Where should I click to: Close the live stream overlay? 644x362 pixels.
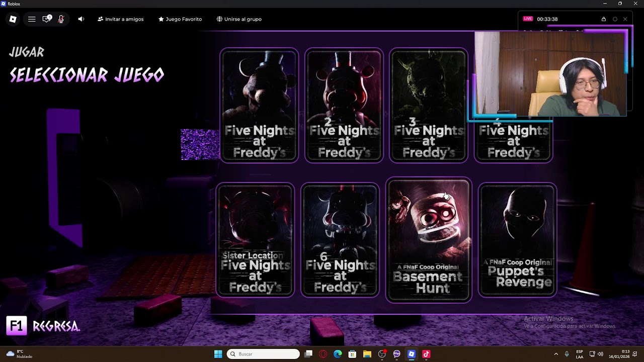625,19
